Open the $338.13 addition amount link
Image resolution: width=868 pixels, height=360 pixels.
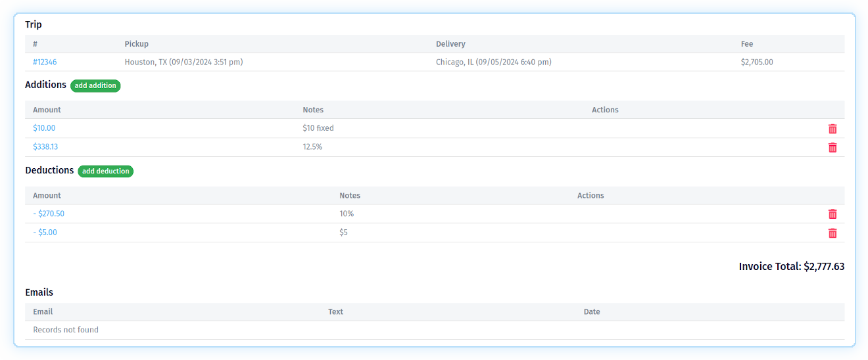[45, 147]
